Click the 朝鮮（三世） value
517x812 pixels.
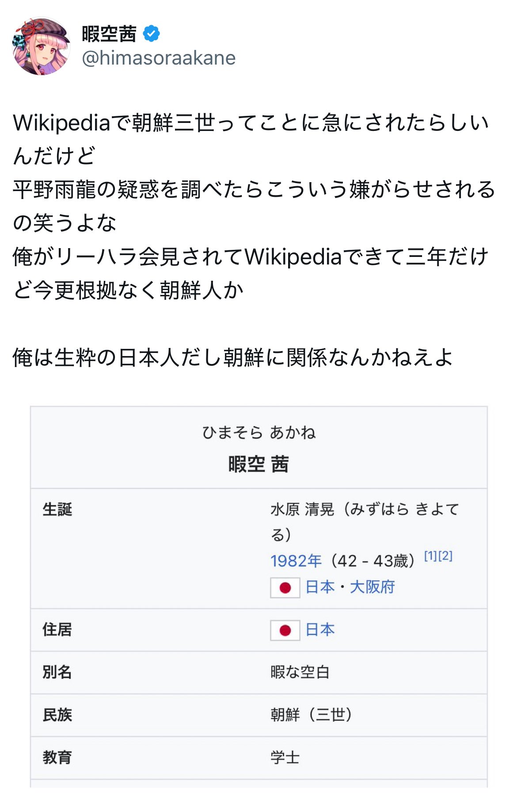point(312,715)
